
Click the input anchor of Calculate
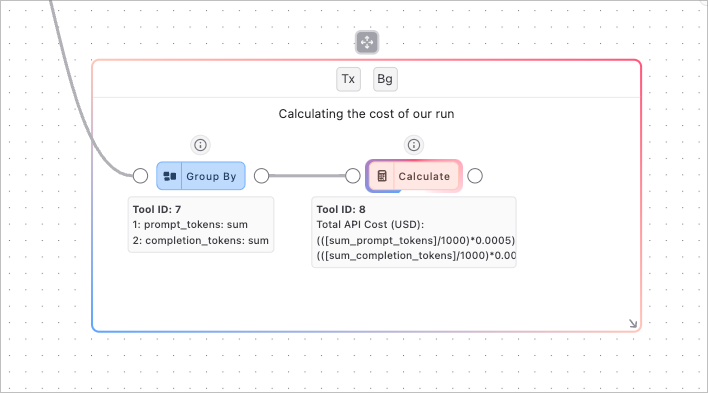point(353,176)
